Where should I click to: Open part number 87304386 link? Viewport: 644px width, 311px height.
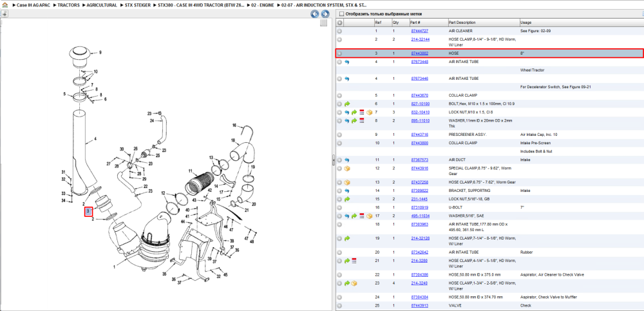[419, 274]
